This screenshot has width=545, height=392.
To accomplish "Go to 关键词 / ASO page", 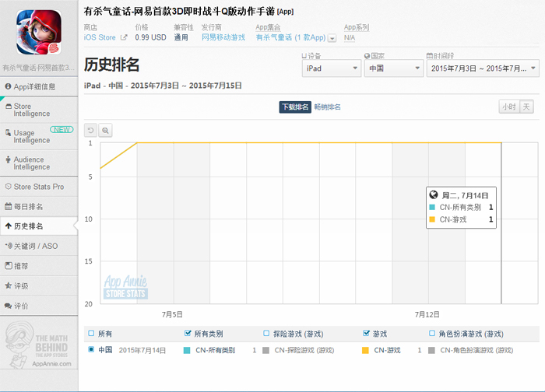I will tap(39, 246).
